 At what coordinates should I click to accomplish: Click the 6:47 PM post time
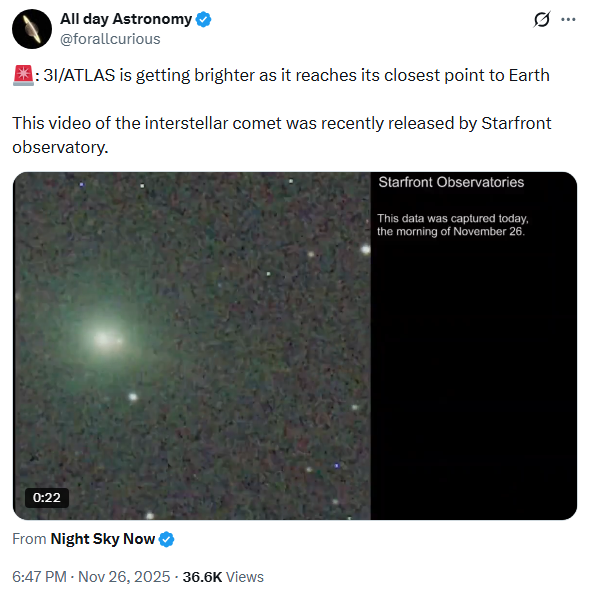[x=39, y=577]
